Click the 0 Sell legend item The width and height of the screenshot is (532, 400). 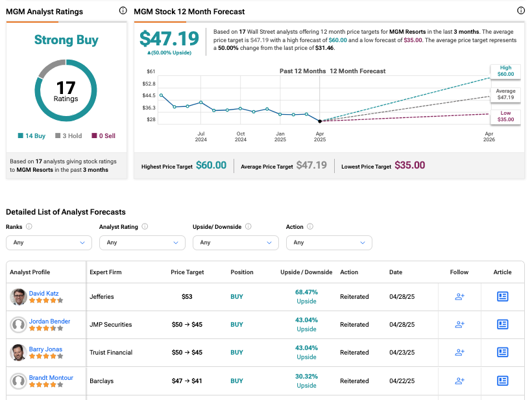[104, 135]
